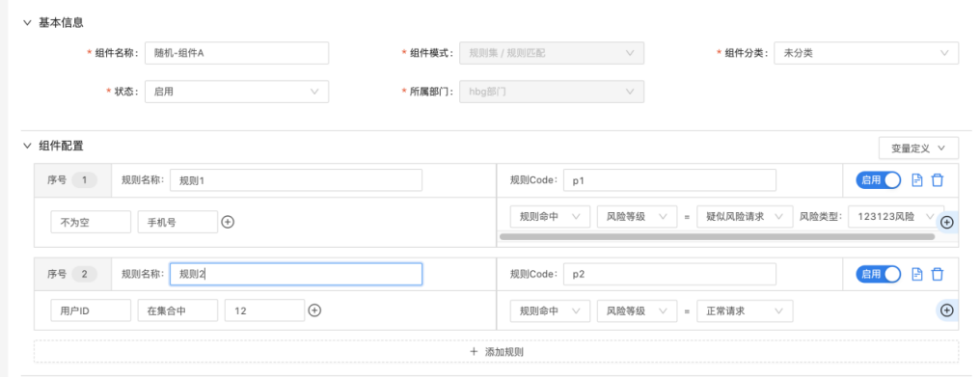Add a condition after value 12 field
This screenshot has width=980, height=378.
tap(315, 310)
